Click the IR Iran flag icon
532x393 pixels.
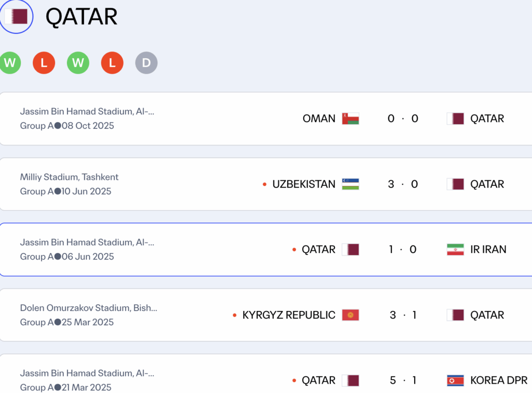click(455, 250)
